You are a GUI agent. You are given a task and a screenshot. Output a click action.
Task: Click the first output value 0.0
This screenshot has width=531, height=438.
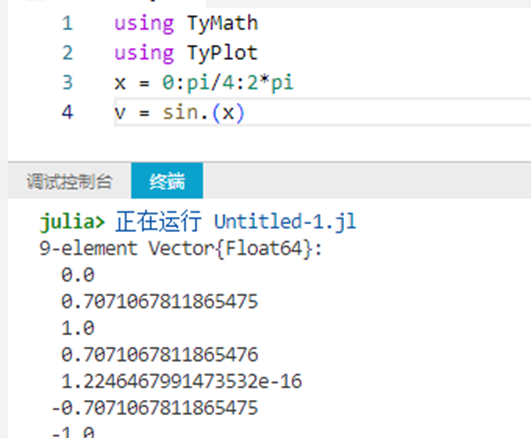(x=78, y=275)
